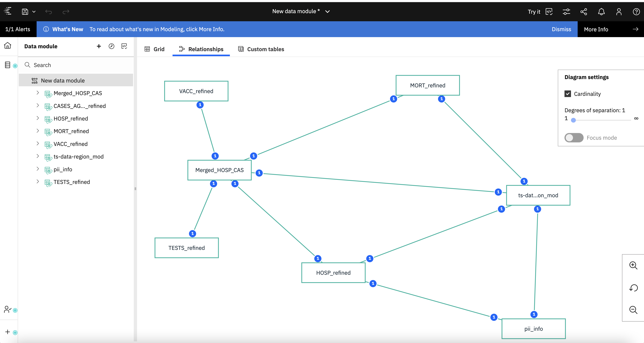Image resolution: width=644 pixels, height=343 pixels.
Task: Go to the Home icon
Action: pyautogui.click(x=8, y=45)
